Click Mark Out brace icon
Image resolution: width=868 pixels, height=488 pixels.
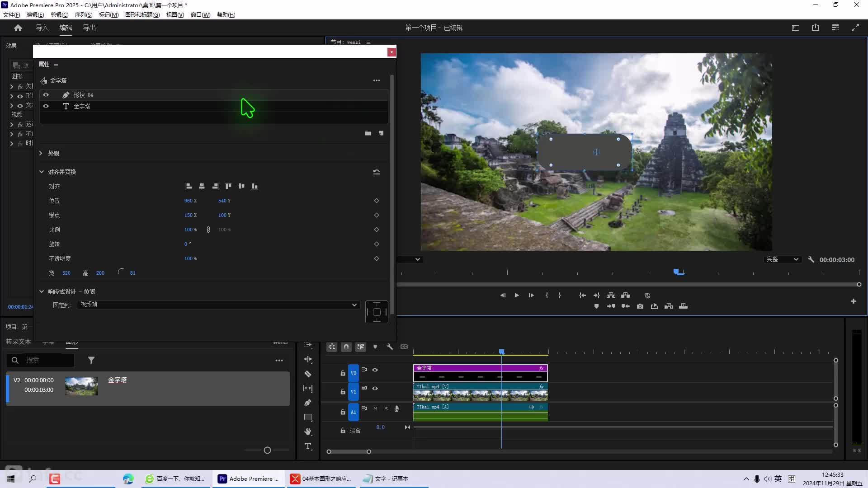[560, 295]
